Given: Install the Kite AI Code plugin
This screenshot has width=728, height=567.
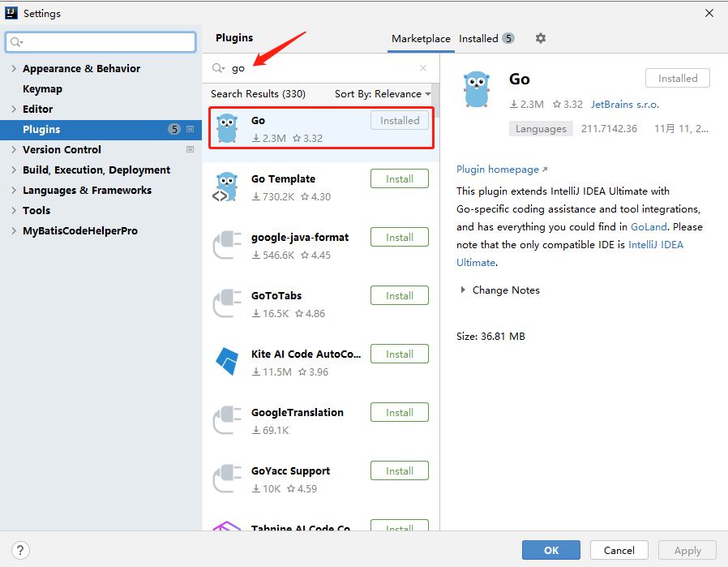Looking at the screenshot, I should pos(400,354).
